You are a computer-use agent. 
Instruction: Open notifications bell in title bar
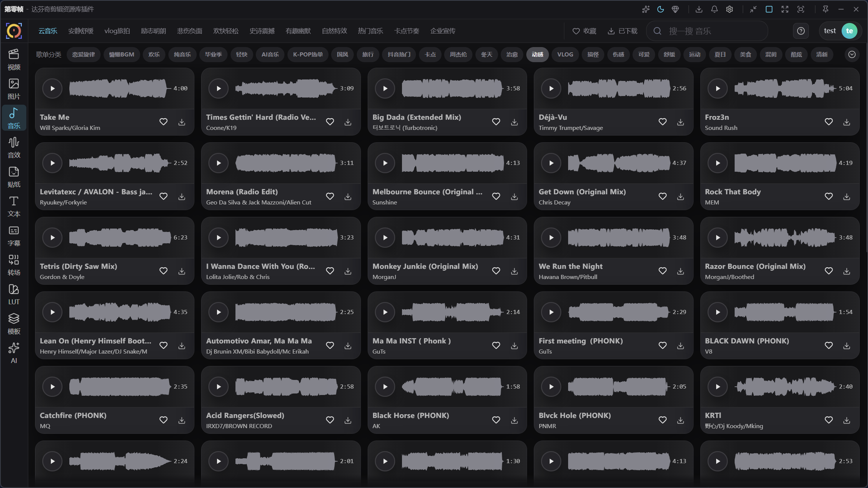714,9
